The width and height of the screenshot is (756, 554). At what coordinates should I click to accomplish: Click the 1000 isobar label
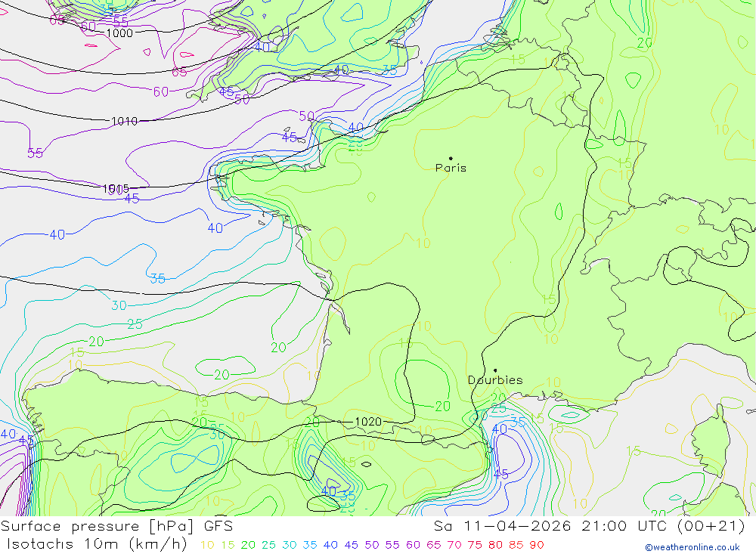(x=119, y=32)
